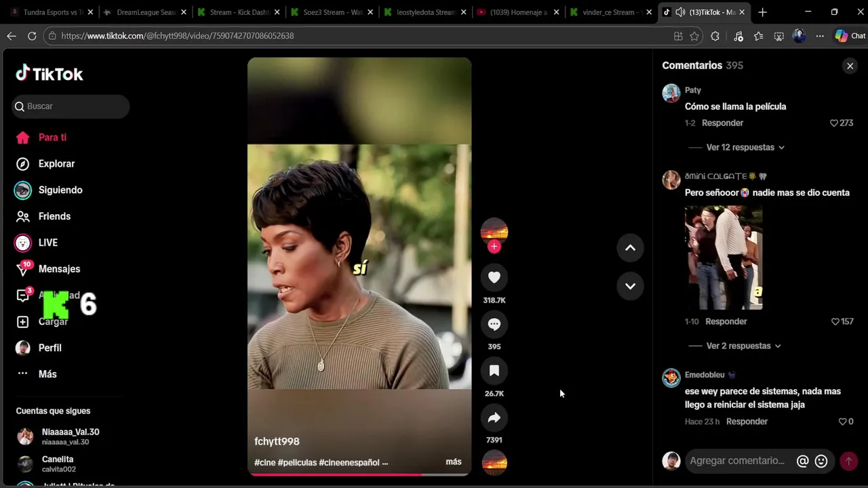Open the Más menu
The height and width of the screenshot is (488, 868).
[37, 374]
